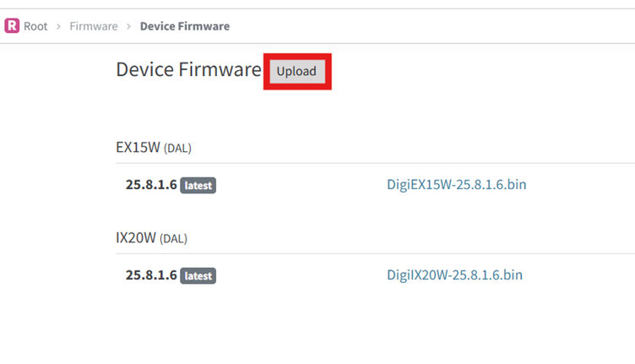Go to Root in the breadcrumb

coord(35,26)
